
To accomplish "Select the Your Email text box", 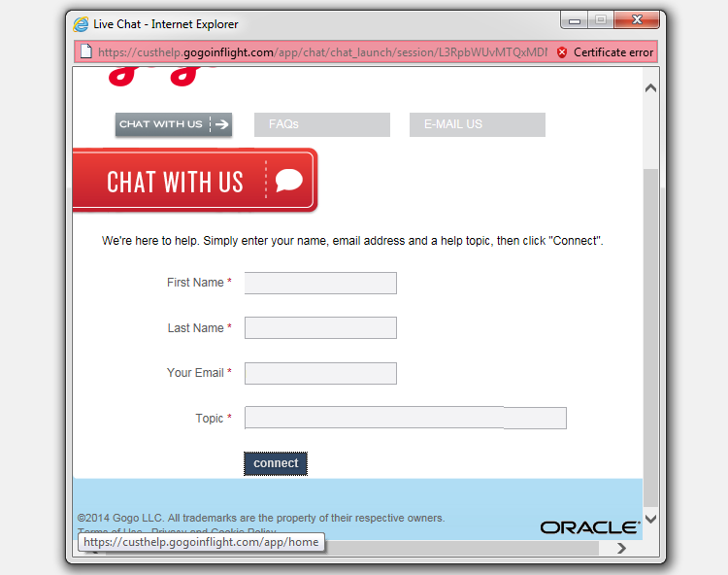I will click(320, 373).
